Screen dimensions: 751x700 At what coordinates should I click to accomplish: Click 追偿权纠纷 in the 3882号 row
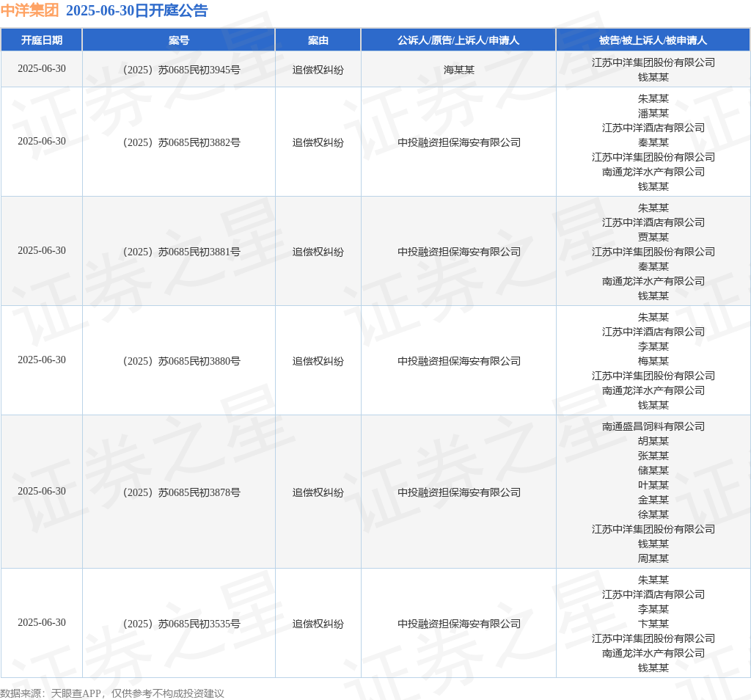[x=318, y=142]
